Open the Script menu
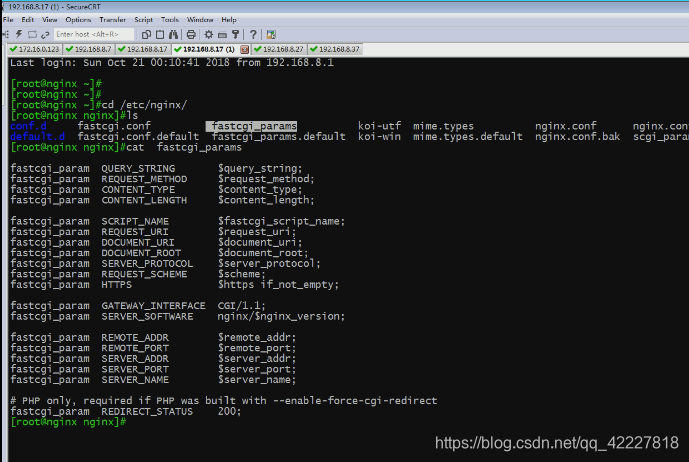The image size is (689, 462). click(x=143, y=20)
